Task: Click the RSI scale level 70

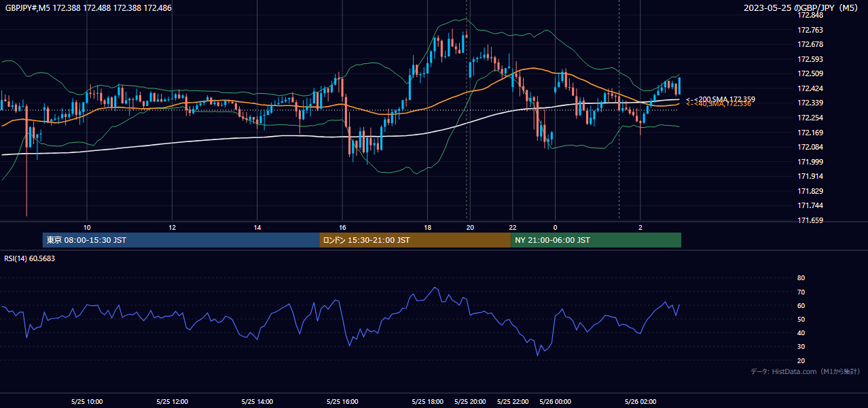Action: pos(801,292)
